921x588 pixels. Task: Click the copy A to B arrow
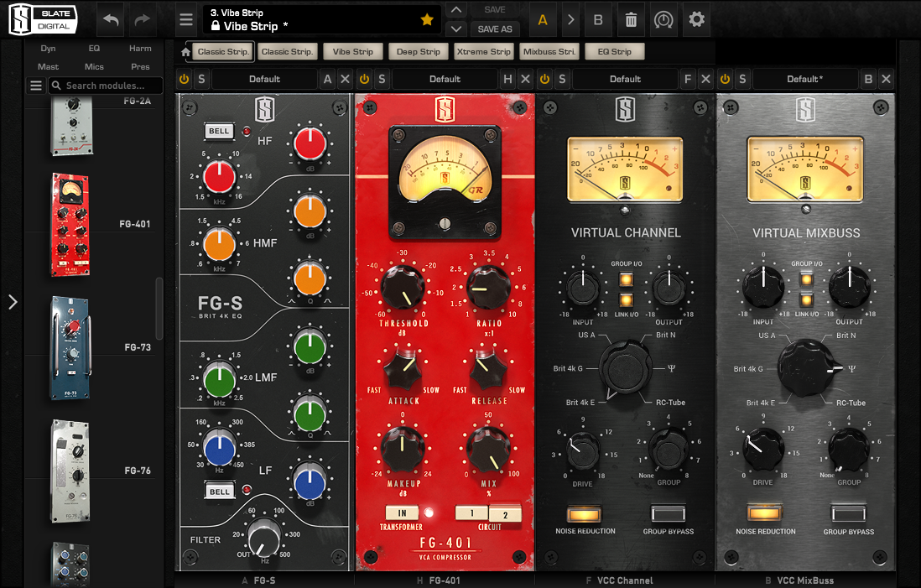tap(570, 19)
